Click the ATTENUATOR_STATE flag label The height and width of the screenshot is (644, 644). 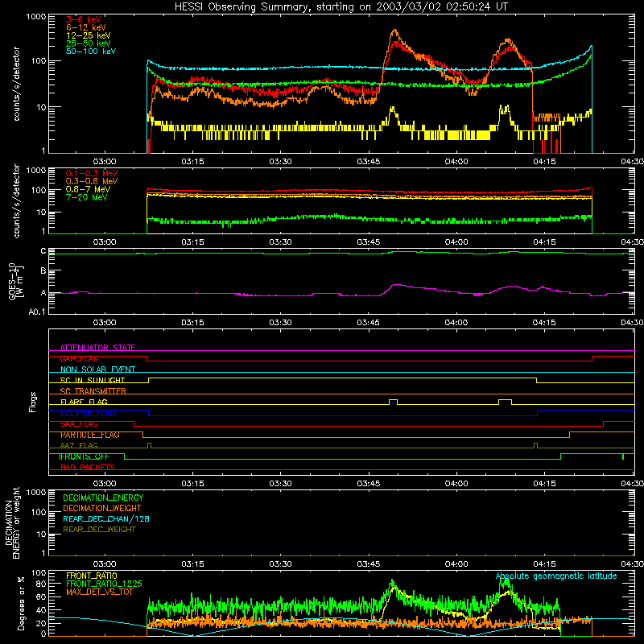97,348
